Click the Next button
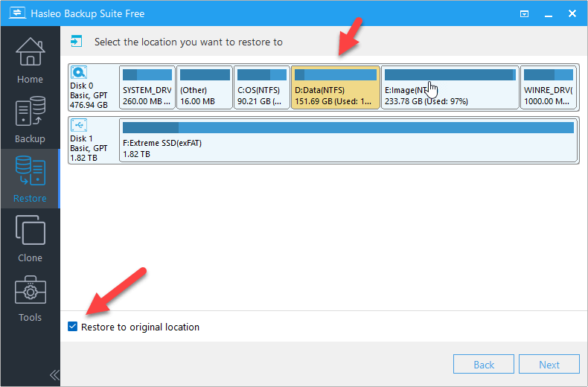 (x=549, y=365)
